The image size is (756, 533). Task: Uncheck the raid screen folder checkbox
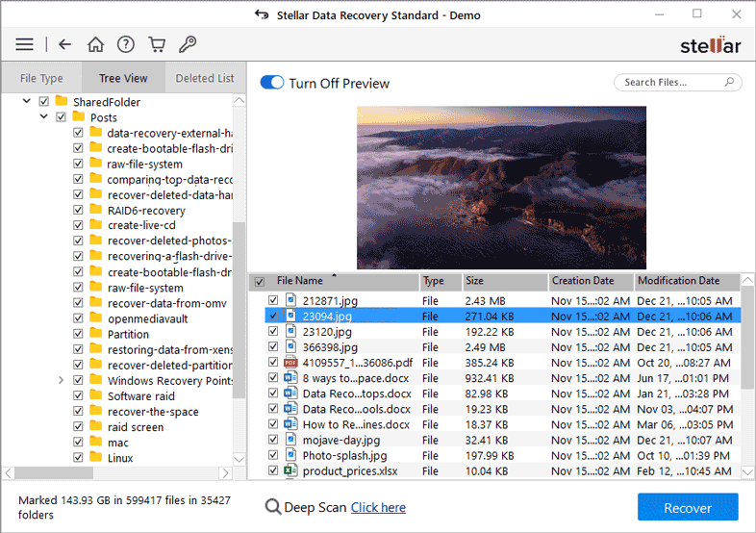point(78,426)
